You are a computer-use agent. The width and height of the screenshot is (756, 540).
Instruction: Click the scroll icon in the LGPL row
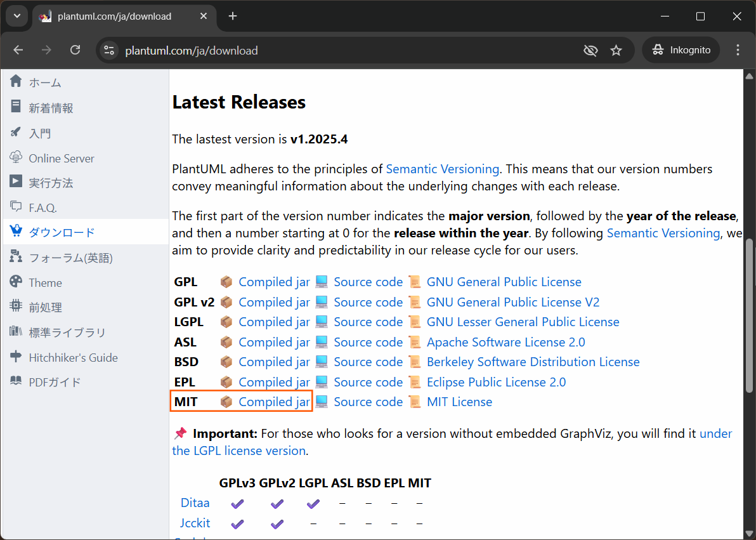[414, 322]
